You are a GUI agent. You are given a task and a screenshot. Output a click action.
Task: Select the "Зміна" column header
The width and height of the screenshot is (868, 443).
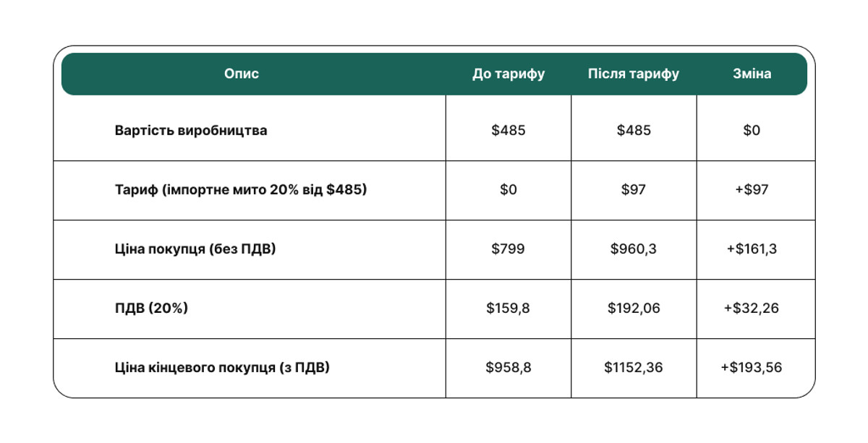coord(752,74)
